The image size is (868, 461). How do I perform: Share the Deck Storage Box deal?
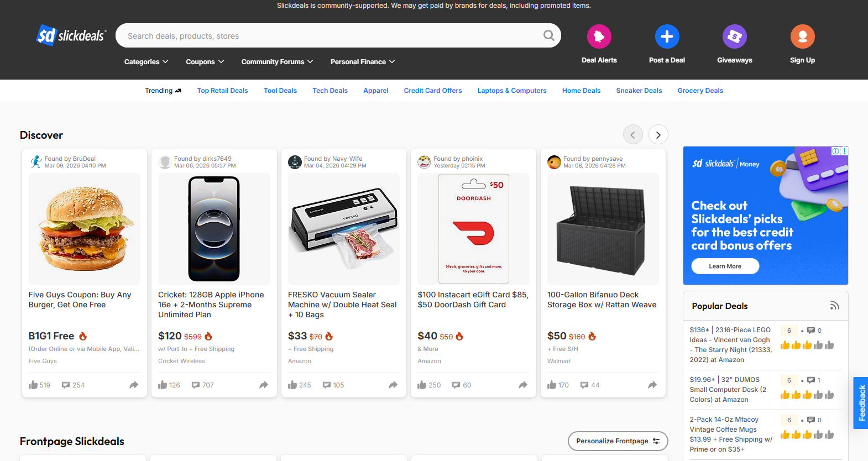pyautogui.click(x=652, y=385)
